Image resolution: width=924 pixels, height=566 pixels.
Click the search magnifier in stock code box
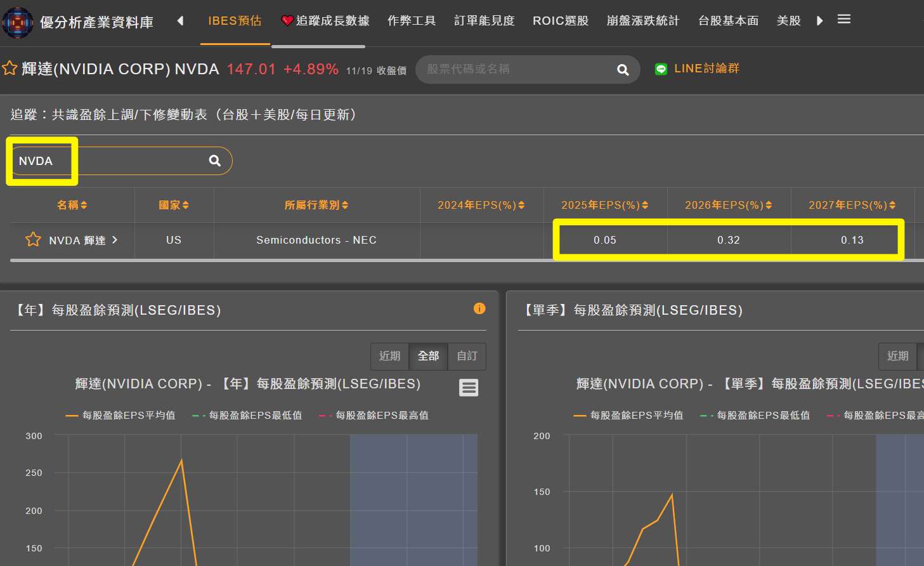[623, 70]
